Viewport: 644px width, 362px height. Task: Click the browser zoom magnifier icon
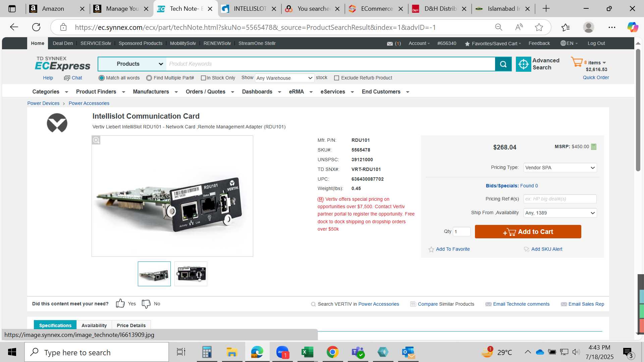pyautogui.click(x=499, y=27)
